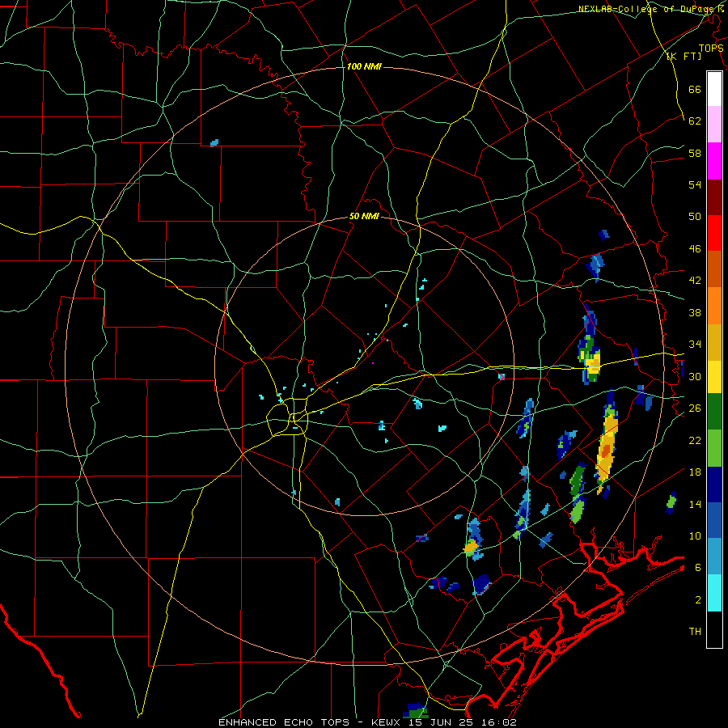728x728 pixels.
Task: Click the legend value "50"
Action: (x=695, y=217)
